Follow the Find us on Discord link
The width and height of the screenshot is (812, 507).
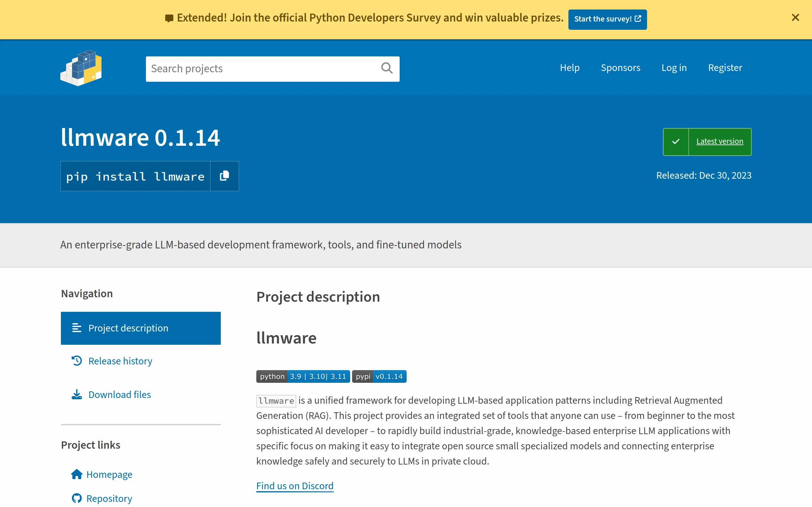(295, 486)
